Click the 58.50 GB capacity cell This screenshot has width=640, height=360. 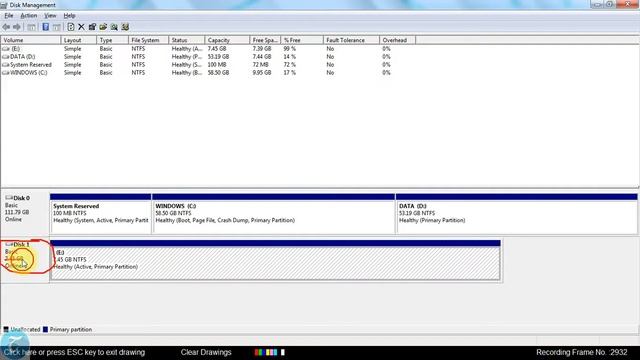[218, 73]
